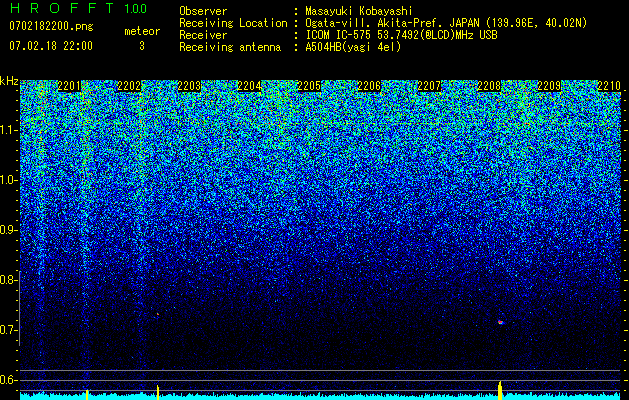The height and width of the screenshot is (400, 629).
Task: Select observer name Masayuki Kobayashi
Action: [x=359, y=11]
